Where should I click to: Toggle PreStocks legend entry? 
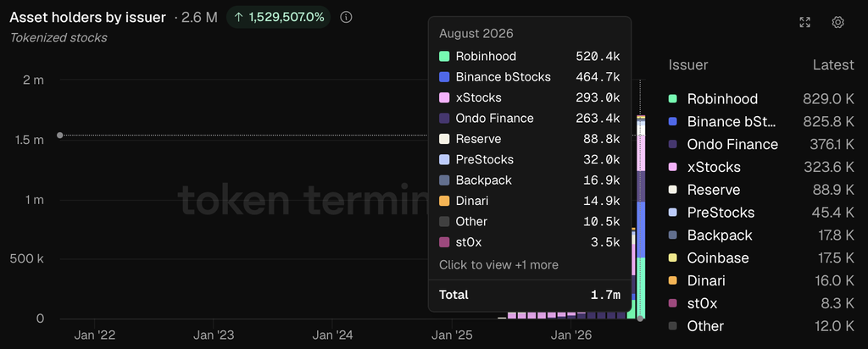click(x=761, y=213)
